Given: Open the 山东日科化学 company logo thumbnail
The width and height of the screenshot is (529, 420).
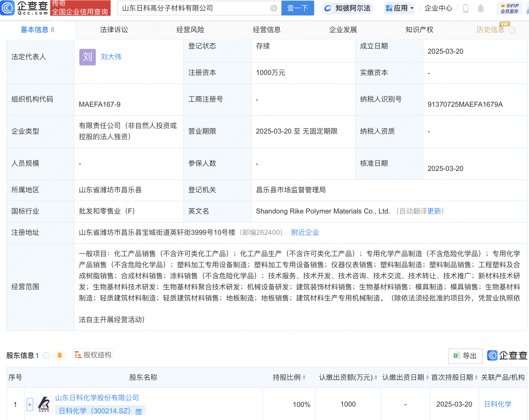Looking at the screenshot, I should pos(44,404).
